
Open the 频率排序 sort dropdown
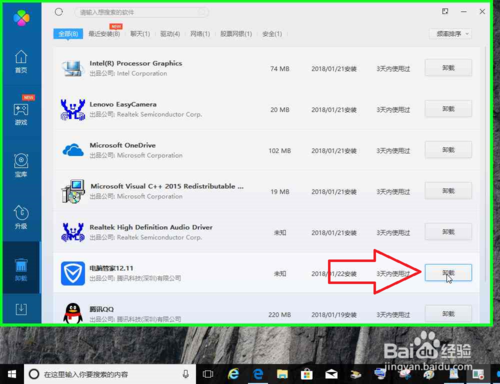coord(450,34)
